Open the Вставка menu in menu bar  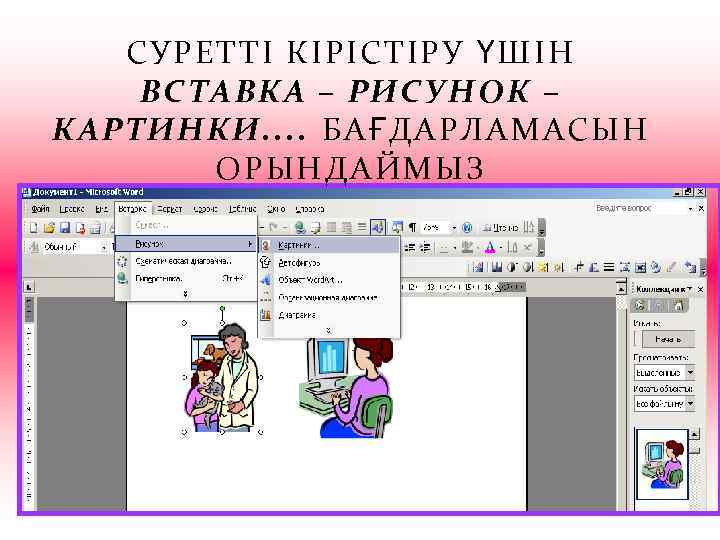132,209
